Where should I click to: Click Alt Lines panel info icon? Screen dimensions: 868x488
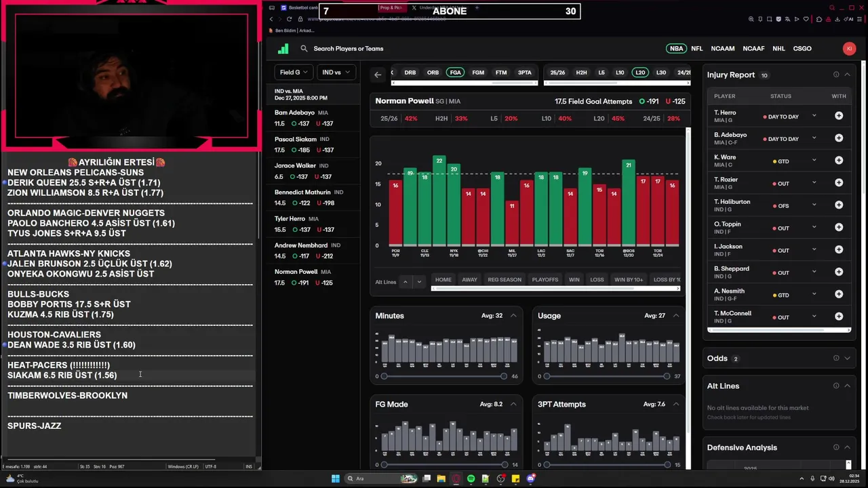836,386
